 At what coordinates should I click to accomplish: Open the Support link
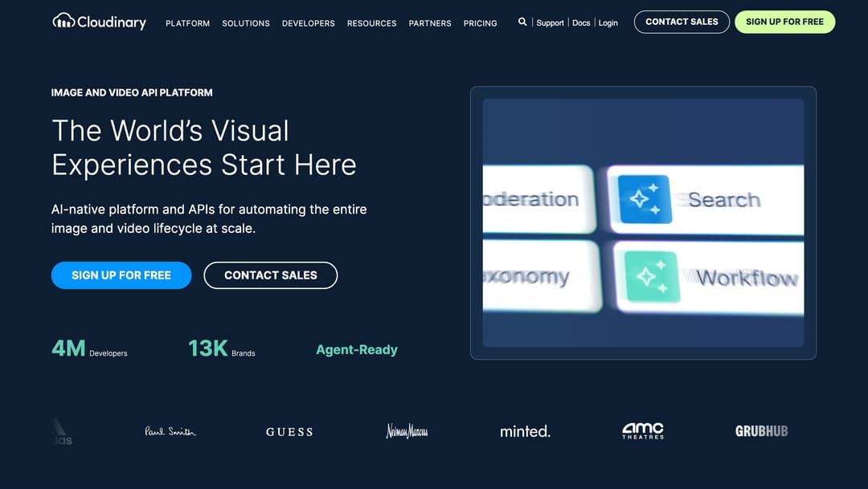click(x=550, y=22)
